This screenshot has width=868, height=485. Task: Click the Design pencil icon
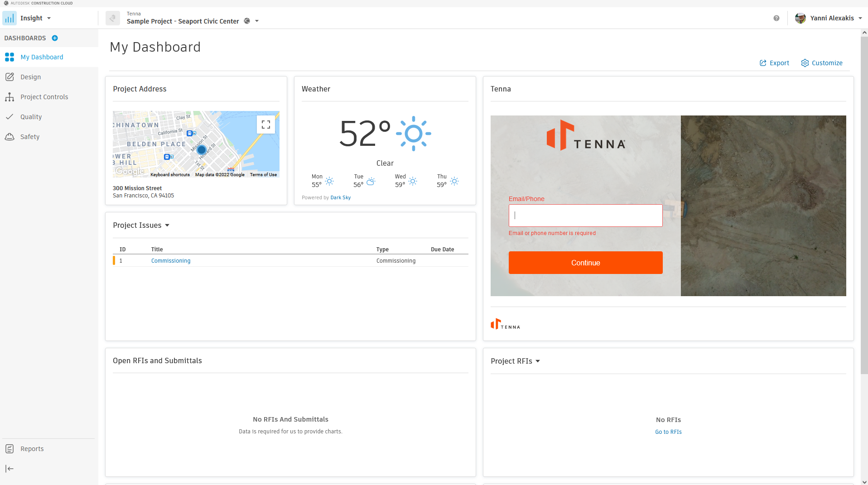tap(10, 77)
